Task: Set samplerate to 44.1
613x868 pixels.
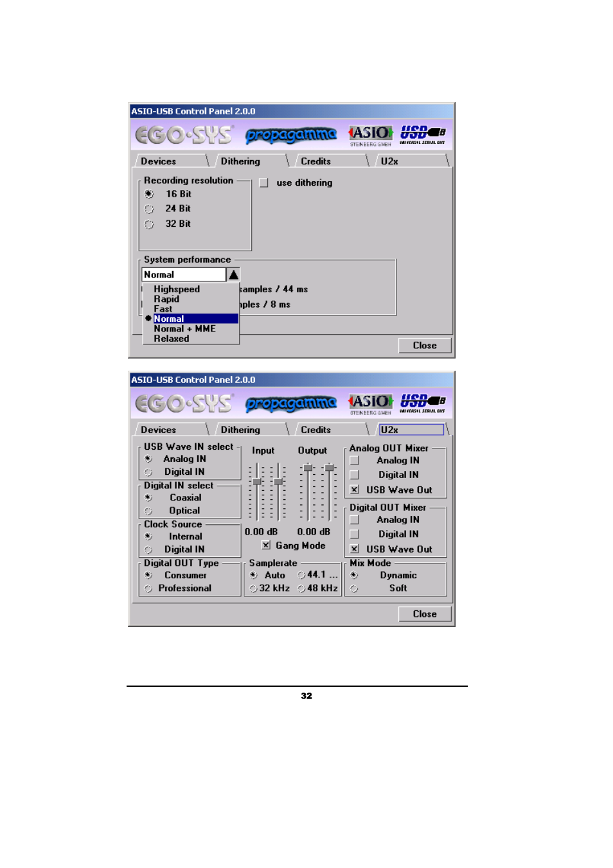Action: [301, 576]
